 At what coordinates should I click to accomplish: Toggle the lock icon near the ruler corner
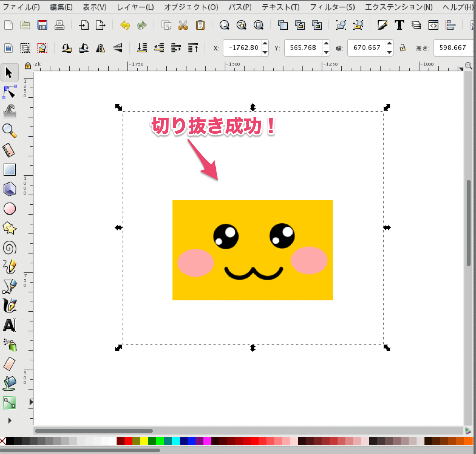coord(28,66)
